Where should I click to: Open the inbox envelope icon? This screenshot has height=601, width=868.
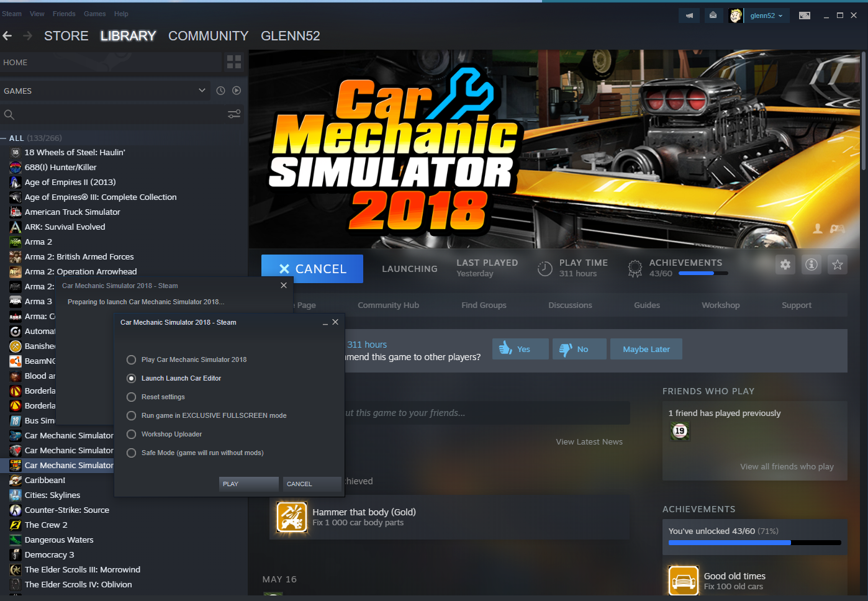pyautogui.click(x=713, y=16)
